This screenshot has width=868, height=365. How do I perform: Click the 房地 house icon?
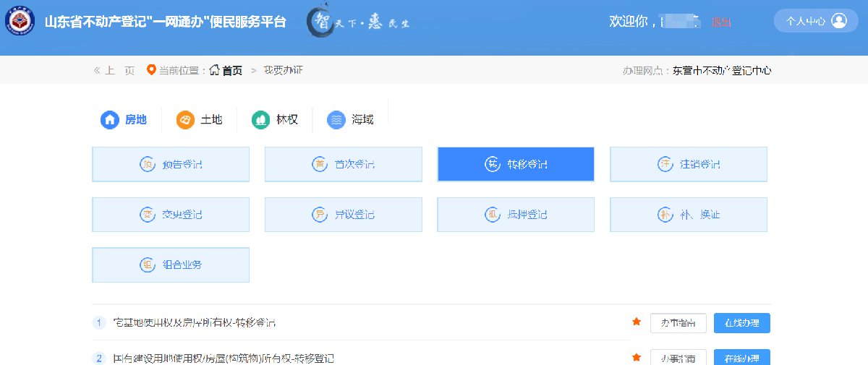(109, 120)
